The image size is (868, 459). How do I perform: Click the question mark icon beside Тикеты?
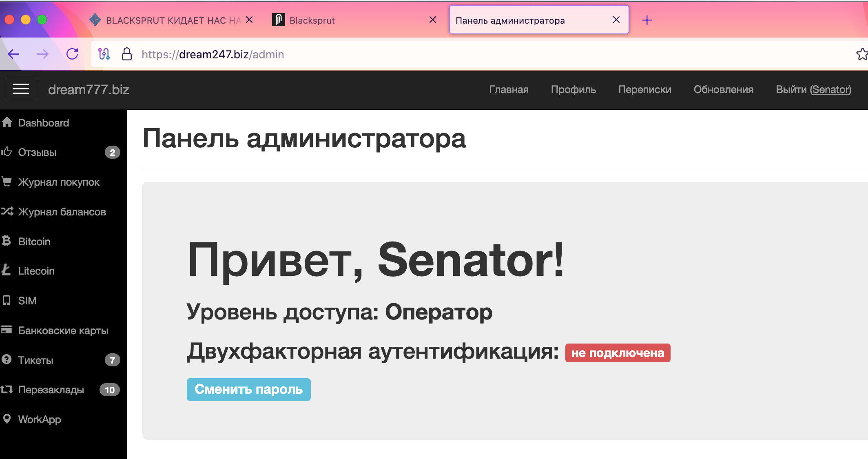click(x=7, y=359)
